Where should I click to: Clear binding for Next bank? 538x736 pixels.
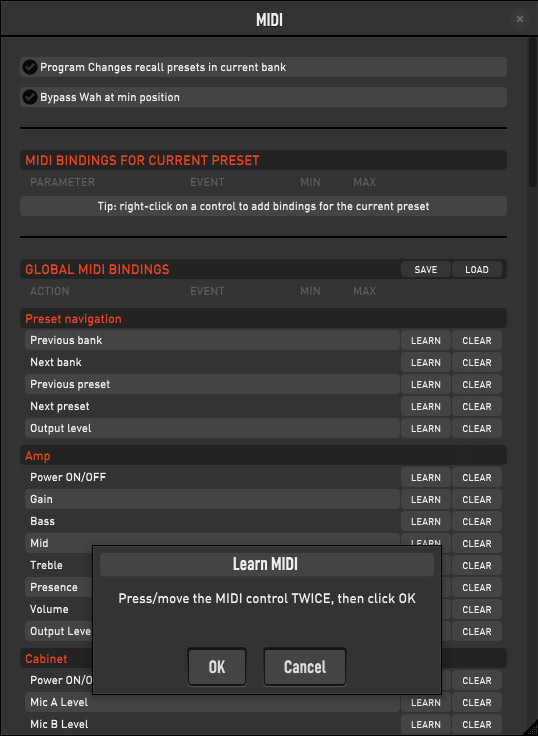477,362
